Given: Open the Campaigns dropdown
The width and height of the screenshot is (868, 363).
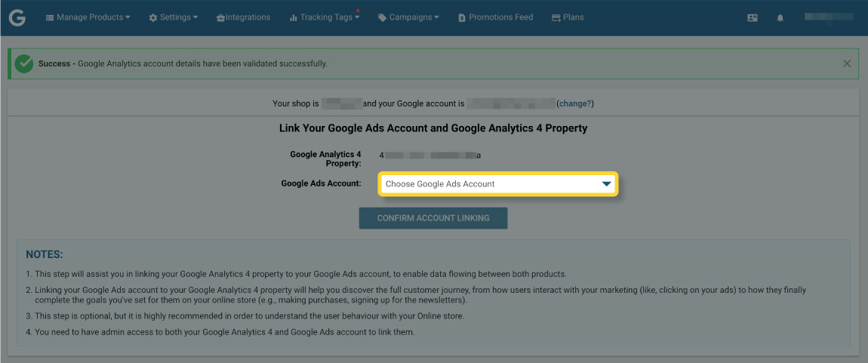Looking at the screenshot, I should tap(408, 17).
